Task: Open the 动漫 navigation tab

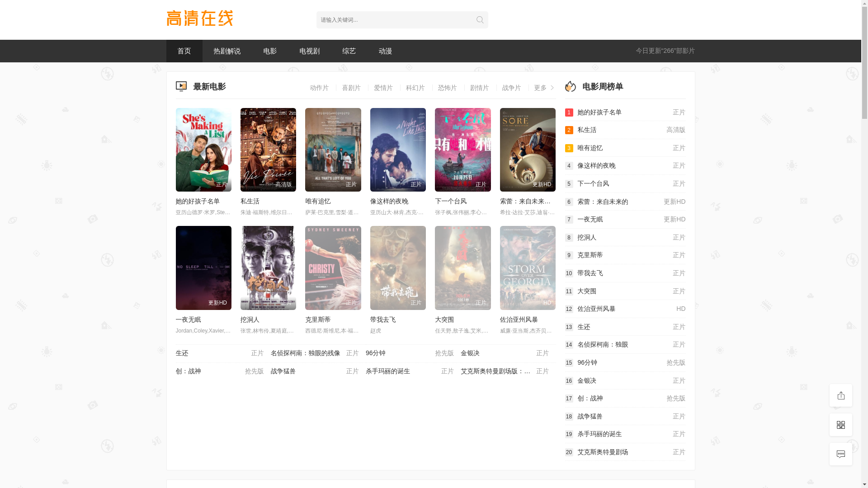Action: [385, 51]
